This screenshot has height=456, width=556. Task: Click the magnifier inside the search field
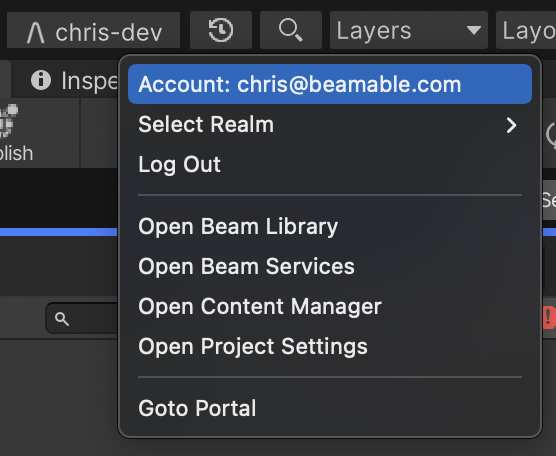[x=62, y=319]
